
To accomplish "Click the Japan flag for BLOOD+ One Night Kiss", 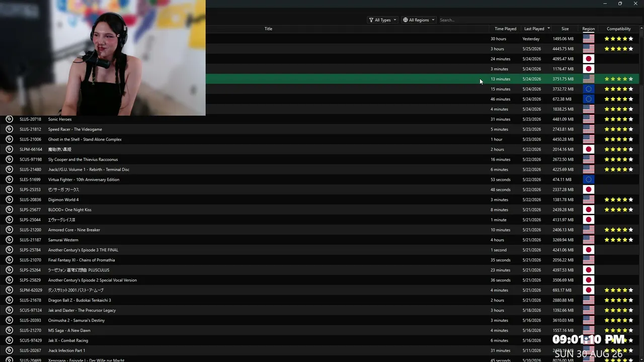I will pyautogui.click(x=589, y=210).
